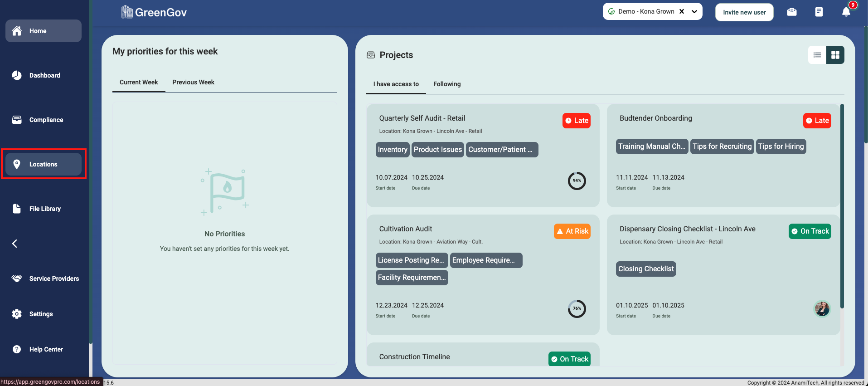Expand the Demo - Kona Grown dropdown
Image resolution: width=868 pixels, height=386 pixels.
[694, 11]
